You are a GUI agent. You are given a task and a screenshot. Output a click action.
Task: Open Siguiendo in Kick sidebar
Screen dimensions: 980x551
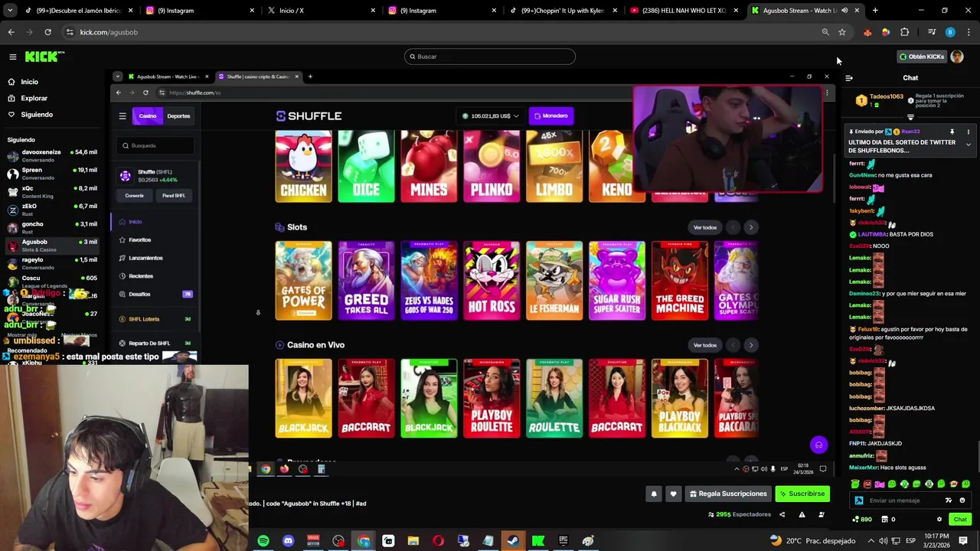coord(36,115)
